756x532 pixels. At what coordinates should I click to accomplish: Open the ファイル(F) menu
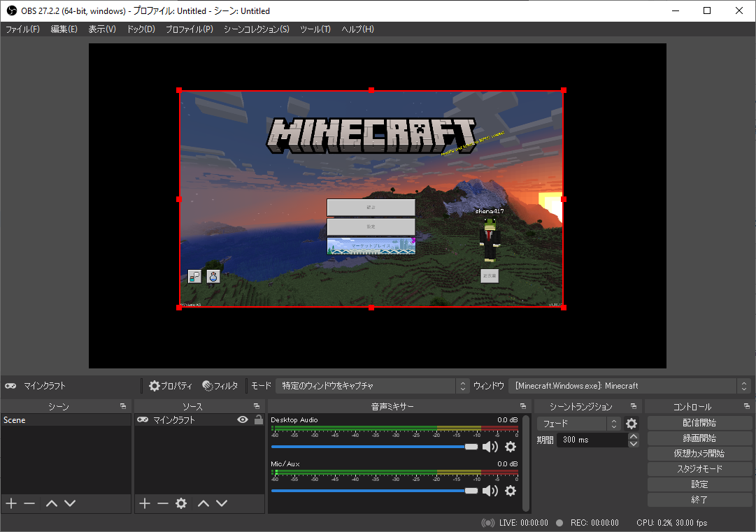pos(22,29)
